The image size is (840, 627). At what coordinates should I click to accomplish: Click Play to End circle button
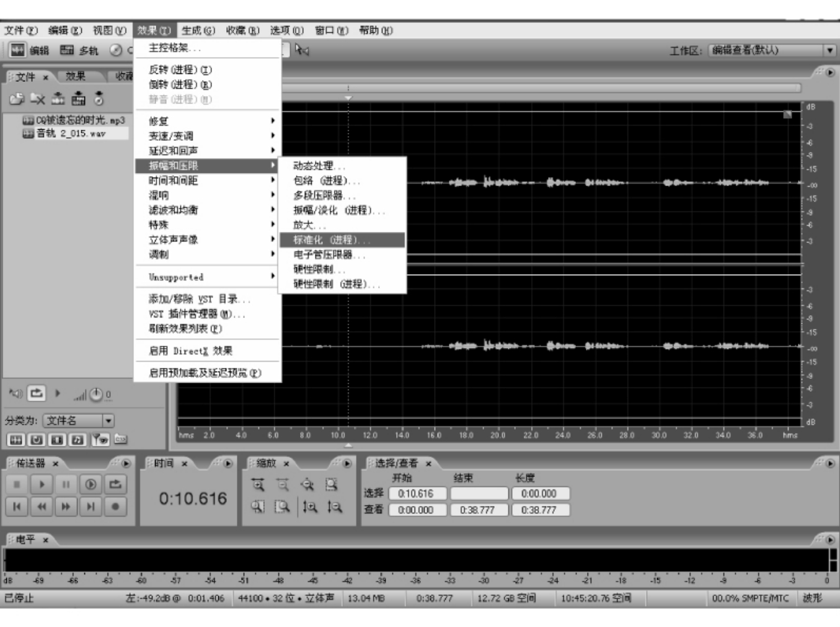click(x=91, y=484)
